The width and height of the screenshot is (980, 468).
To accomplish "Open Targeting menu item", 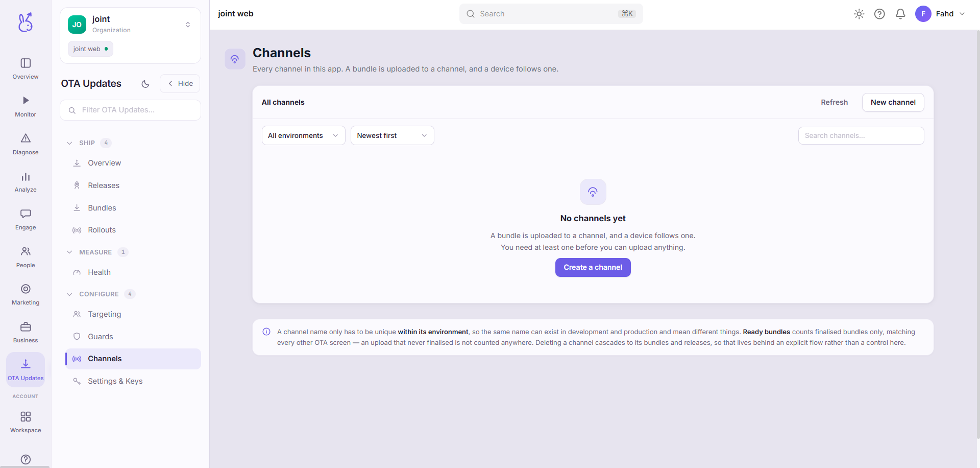I will click(x=133, y=314).
